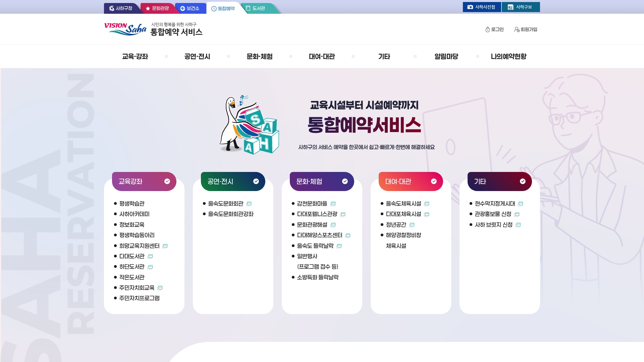Open the 문화관광 top tab
Image resolution: width=644 pixels, height=362 pixels.
(x=158, y=8)
